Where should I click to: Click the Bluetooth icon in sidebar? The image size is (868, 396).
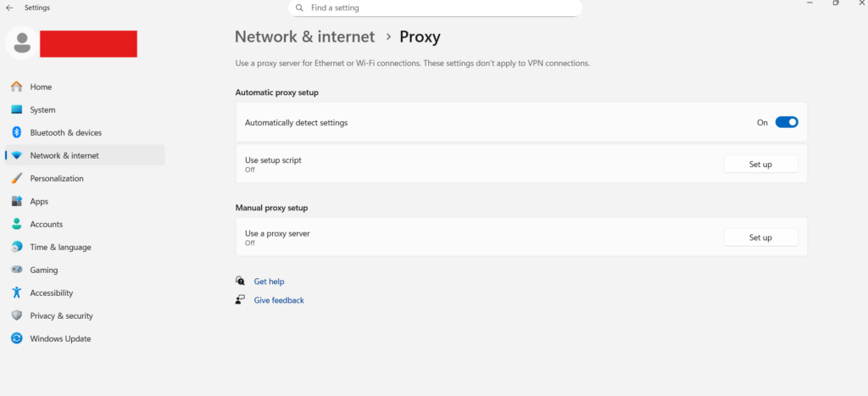pyautogui.click(x=17, y=132)
